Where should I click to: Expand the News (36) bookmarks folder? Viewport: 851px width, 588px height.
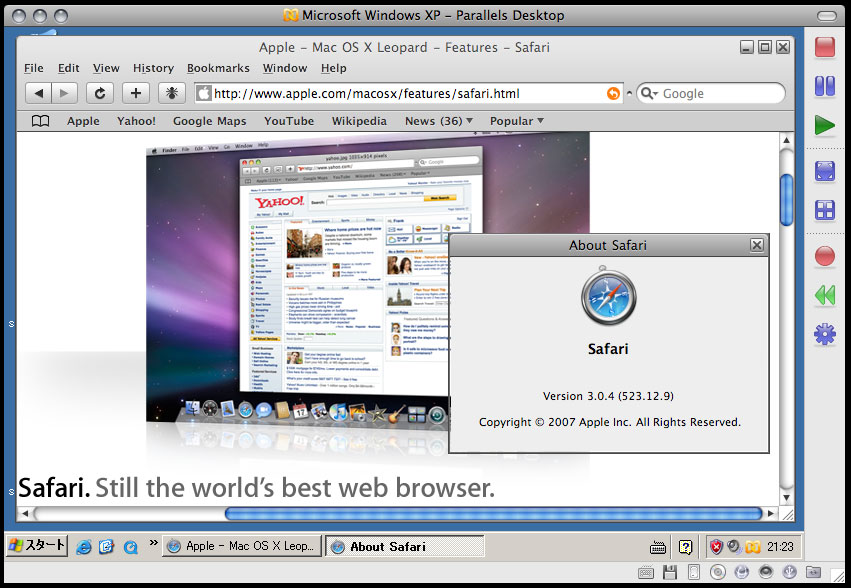point(439,121)
